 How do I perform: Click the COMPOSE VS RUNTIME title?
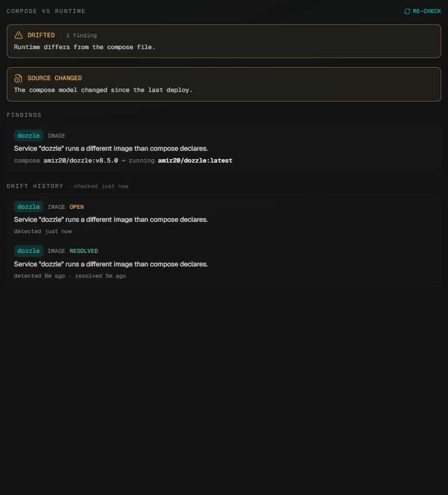click(x=46, y=11)
